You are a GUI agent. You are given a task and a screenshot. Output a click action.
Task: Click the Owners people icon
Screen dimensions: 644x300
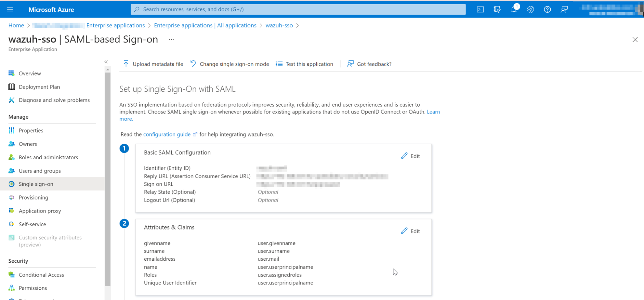[12, 144]
